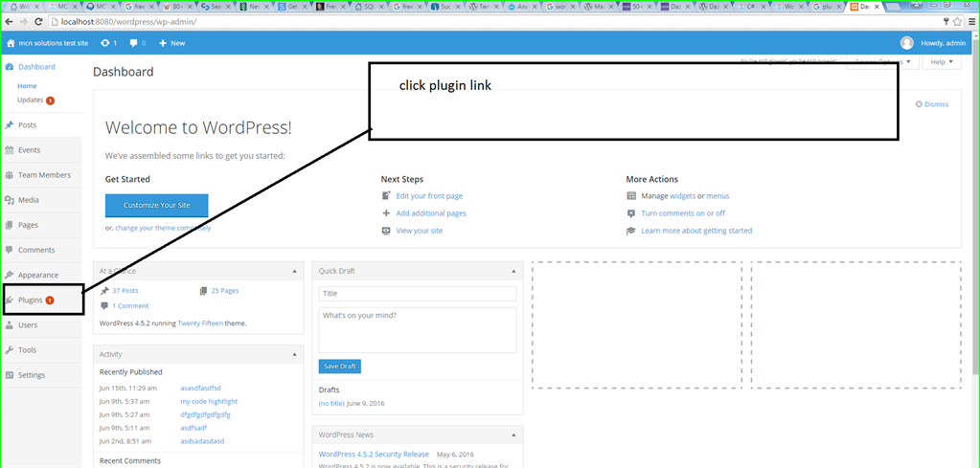This screenshot has height=468, width=980.
Task: Open the 1 Comment link
Action: click(130, 305)
